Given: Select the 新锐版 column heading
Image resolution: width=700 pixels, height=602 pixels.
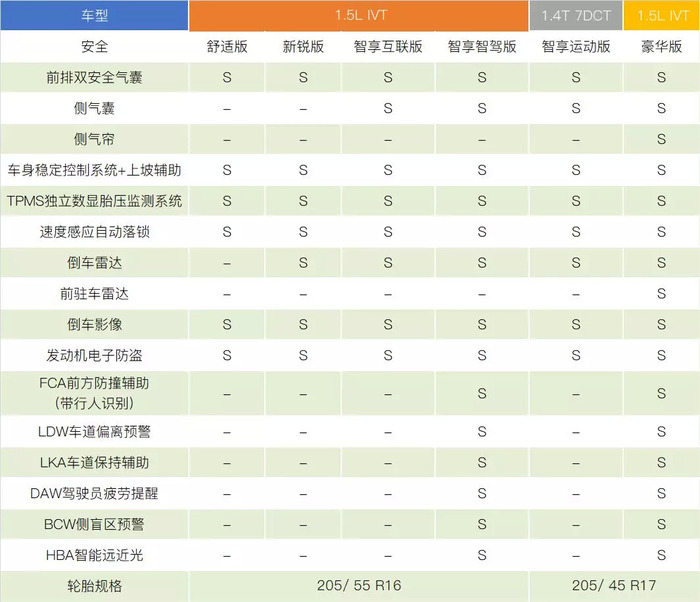Looking at the screenshot, I should 303,46.
